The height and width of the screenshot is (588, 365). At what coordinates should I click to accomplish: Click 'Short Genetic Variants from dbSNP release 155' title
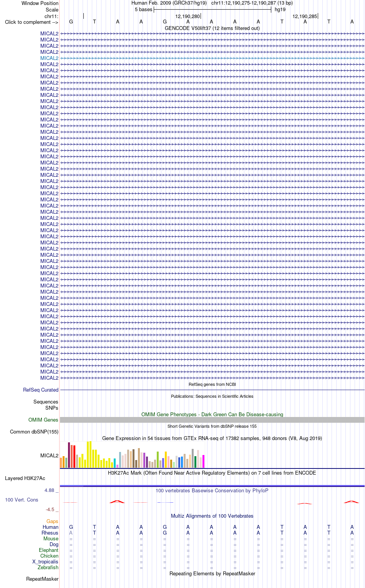(x=212, y=426)
